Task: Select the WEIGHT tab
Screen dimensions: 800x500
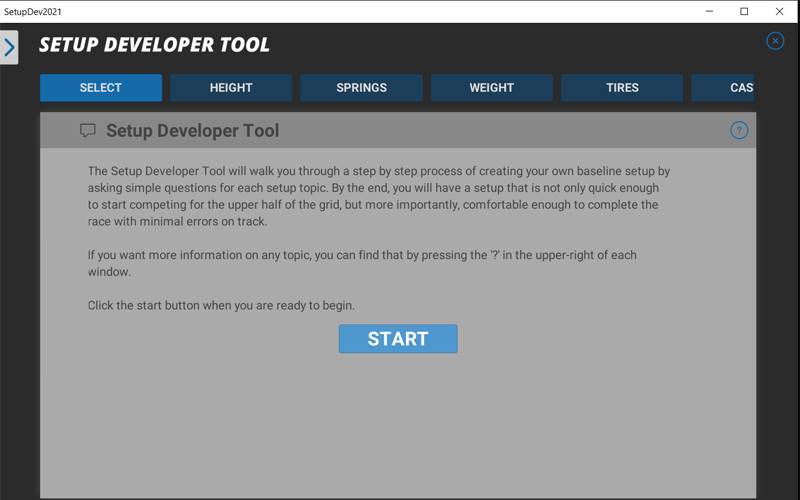Action: (x=491, y=88)
